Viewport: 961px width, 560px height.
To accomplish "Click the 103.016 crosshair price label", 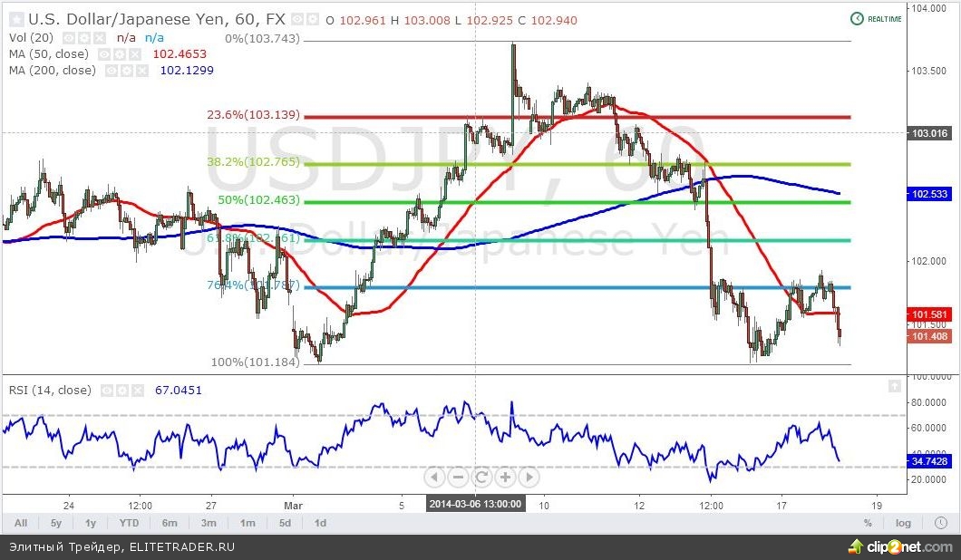I will pyautogui.click(x=929, y=133).
